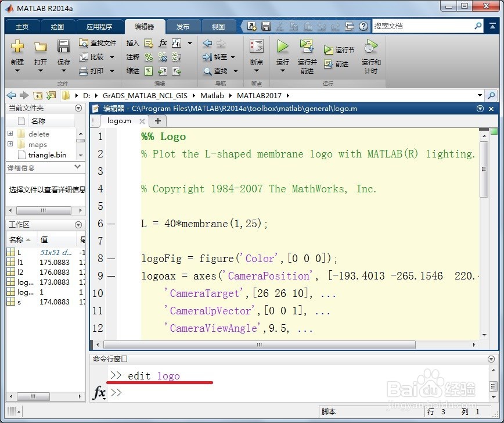Open the Apps (应用程序) tab
Screen dimensions: 504x423
(99, 27)
